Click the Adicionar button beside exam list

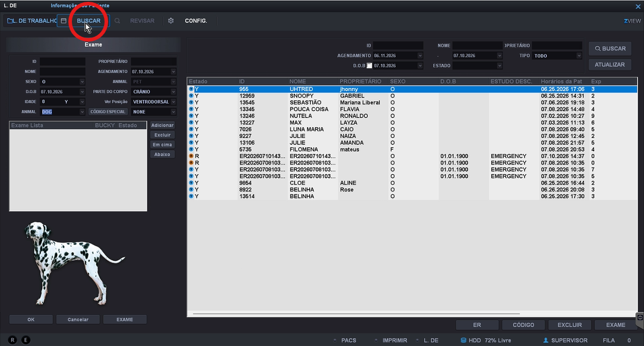point(162,125)
